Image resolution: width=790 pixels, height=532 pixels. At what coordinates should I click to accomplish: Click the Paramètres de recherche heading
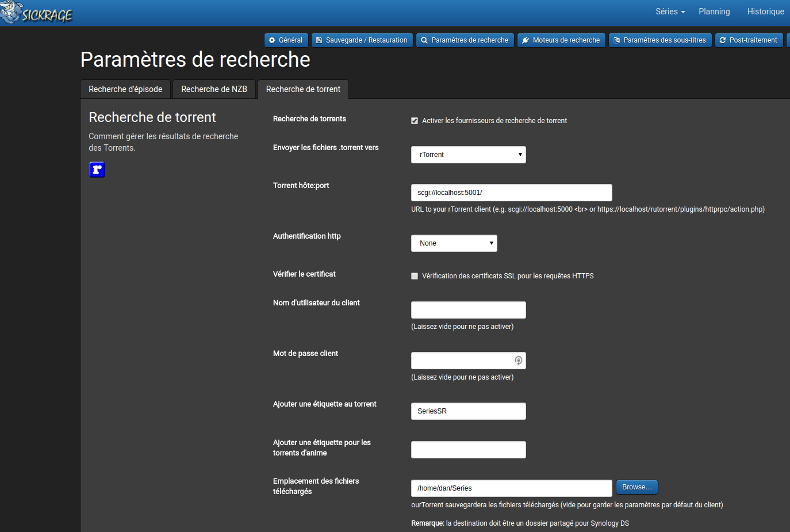click(x=195, y=59)
